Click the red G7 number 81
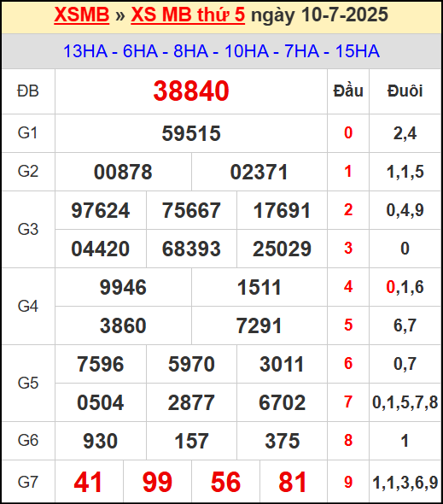Screen dimensions: 443x504 (x=292, y=482)
